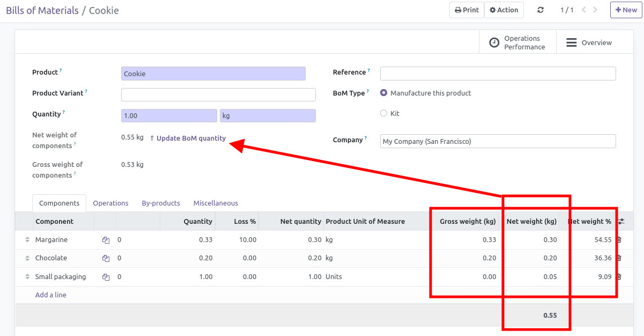Click Margarine net weight % 54.55
This screenshot has height=336, width=644.
coord(603,240)
